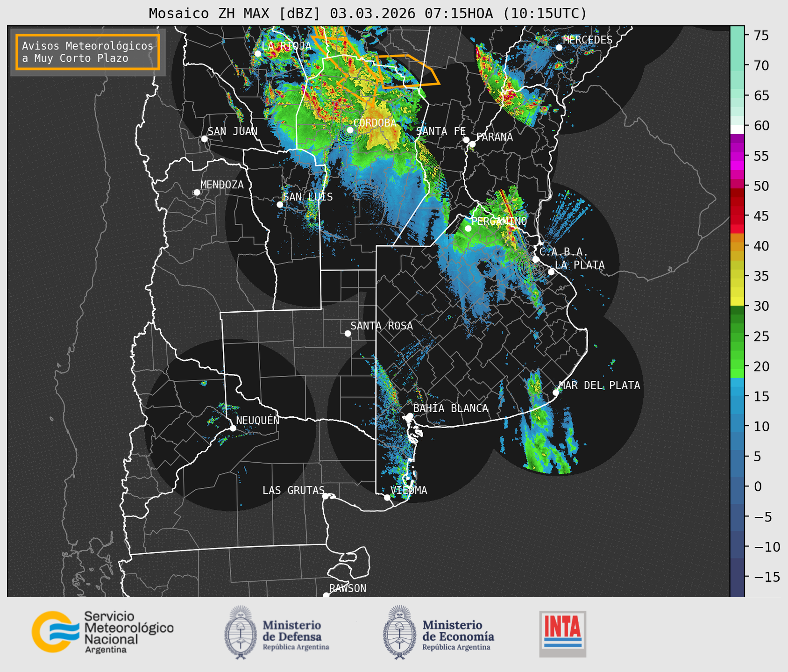Click the Ministerio de Economía emblem
Viewport: 788px width, 672px height.
pos(400,632)
